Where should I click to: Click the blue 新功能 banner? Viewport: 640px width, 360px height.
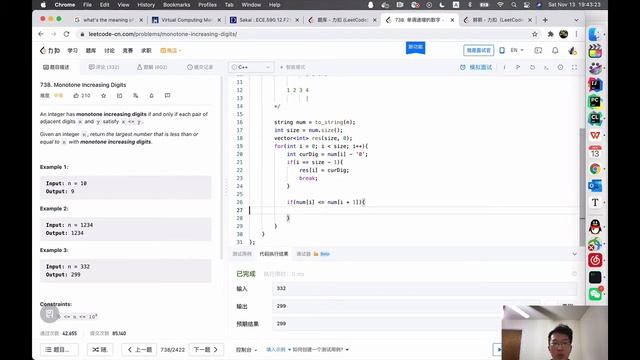pyautogui.click(x=416, y=47)
